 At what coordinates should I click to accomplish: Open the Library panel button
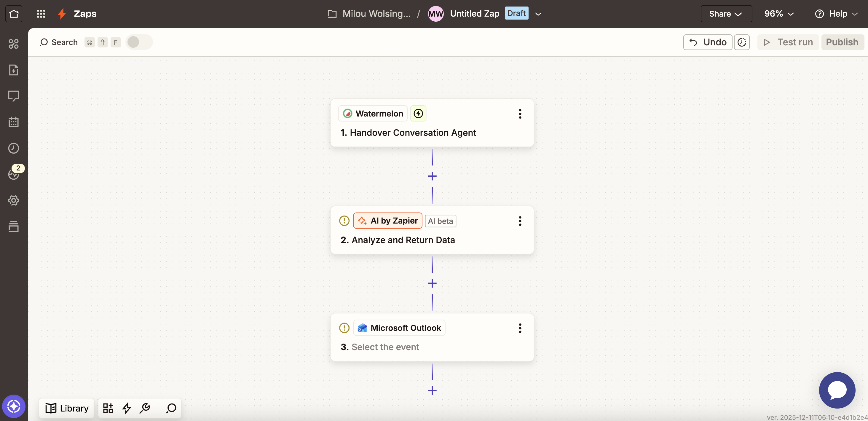point(67,408)
